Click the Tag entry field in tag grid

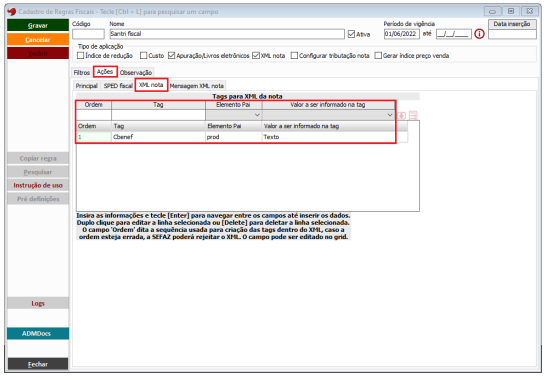(158, 115)
